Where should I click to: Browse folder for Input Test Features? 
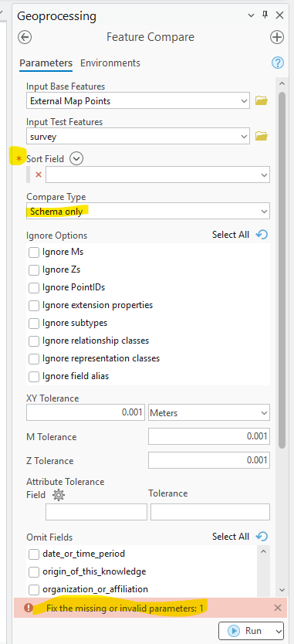(261, 136)
